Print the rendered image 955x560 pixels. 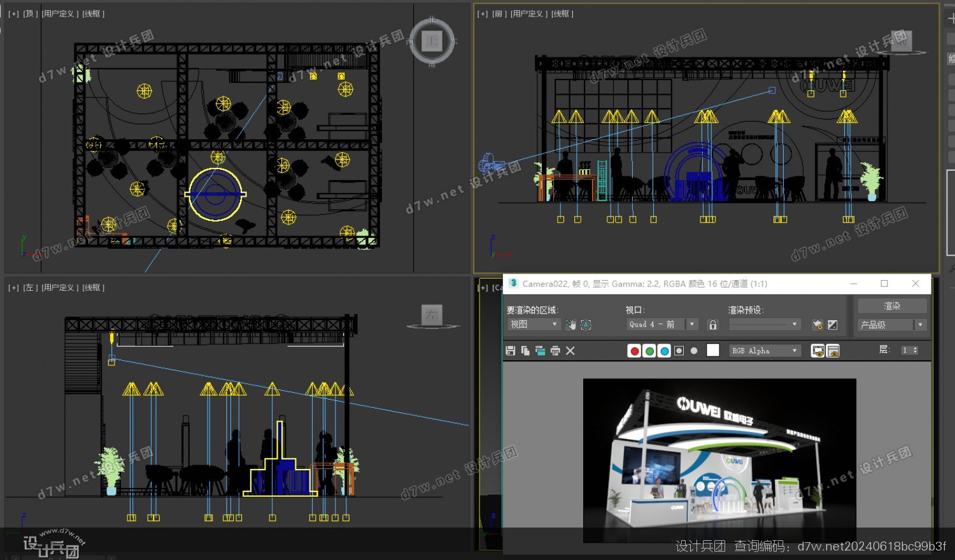click(x=555, y=351)
